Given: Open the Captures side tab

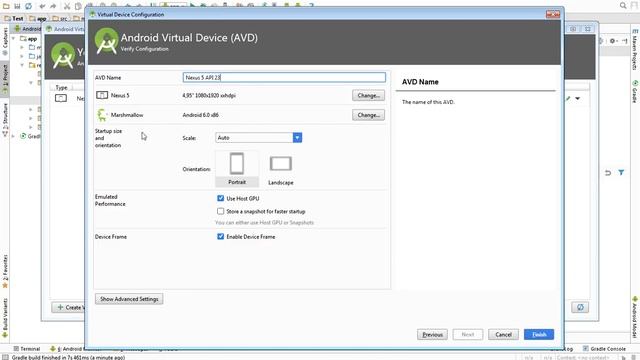Looking at the screenshot, I should pyautogui.click(x=5, y=41).
